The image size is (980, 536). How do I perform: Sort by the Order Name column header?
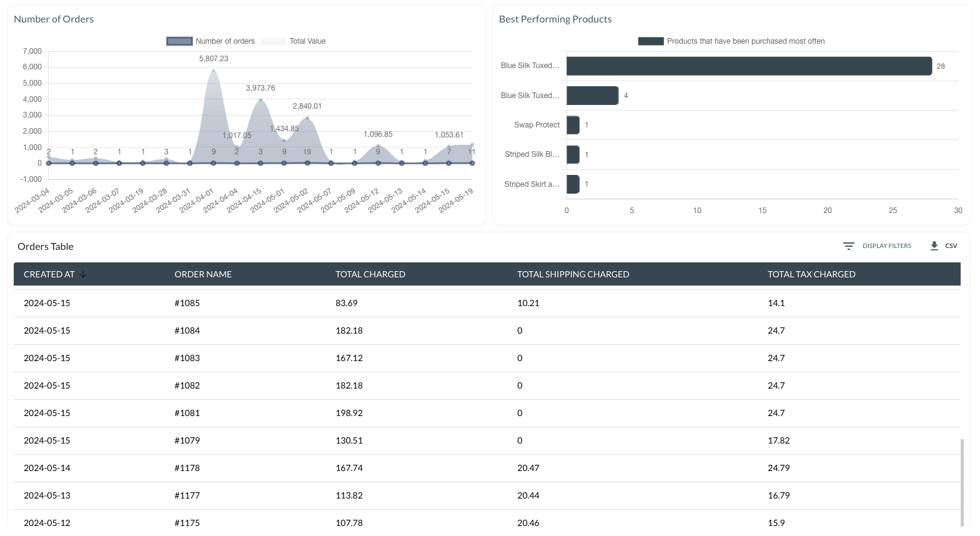pos(203,274)
